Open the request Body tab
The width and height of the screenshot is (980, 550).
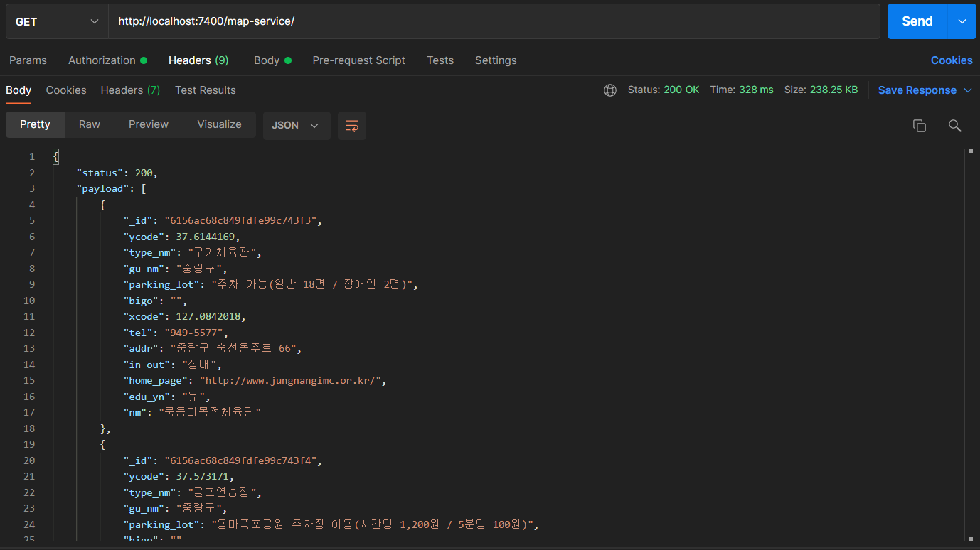click(x=272, y=60)
